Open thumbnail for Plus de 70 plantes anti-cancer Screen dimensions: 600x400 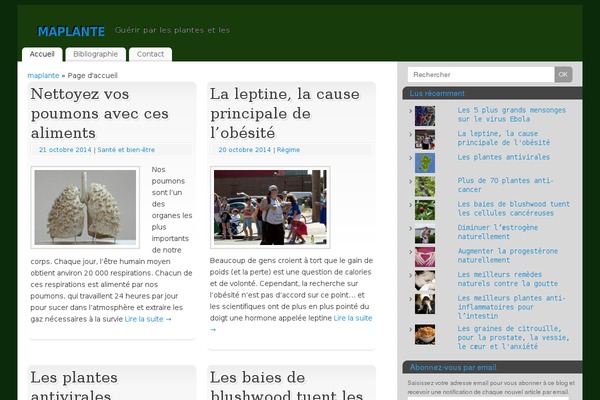point(425,186)
